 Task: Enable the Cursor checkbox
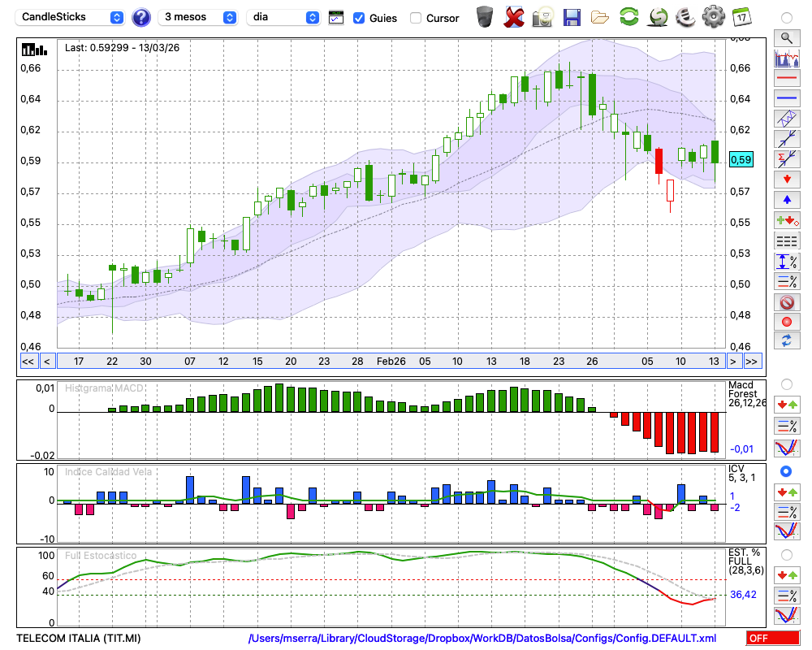(x=416, y=18)
